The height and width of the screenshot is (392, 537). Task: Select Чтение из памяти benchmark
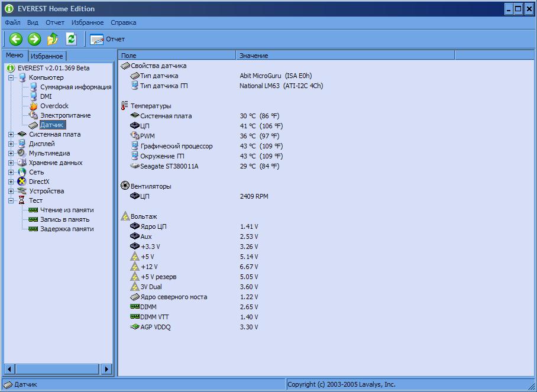pyautogui.click(x=67, y=210)
